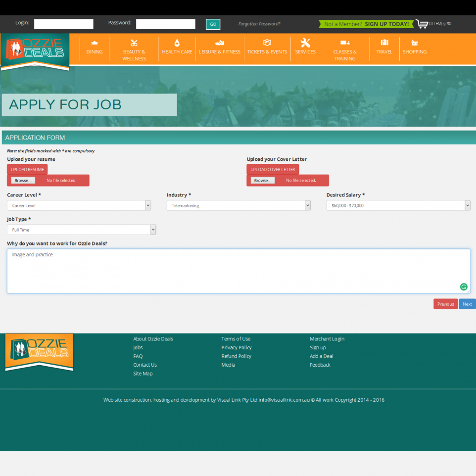
Task: Focus the Login input field
Action: [64, 24]
